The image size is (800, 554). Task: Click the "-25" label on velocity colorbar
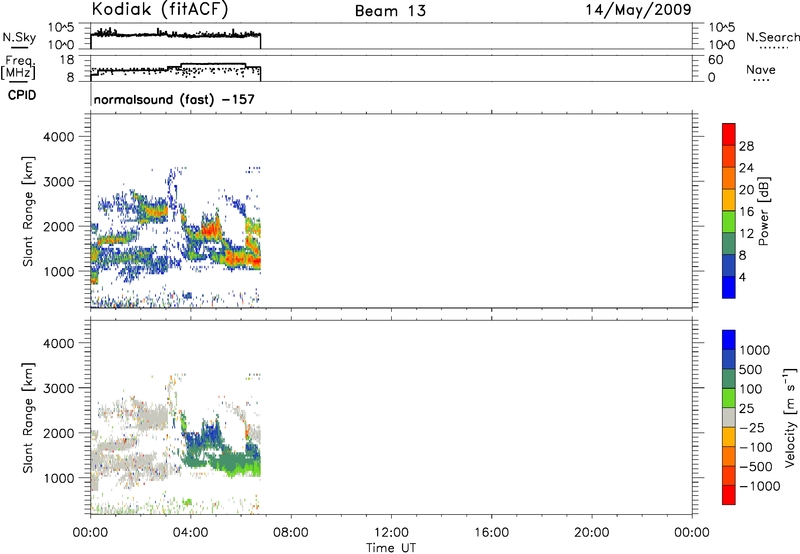click(751, 427)
